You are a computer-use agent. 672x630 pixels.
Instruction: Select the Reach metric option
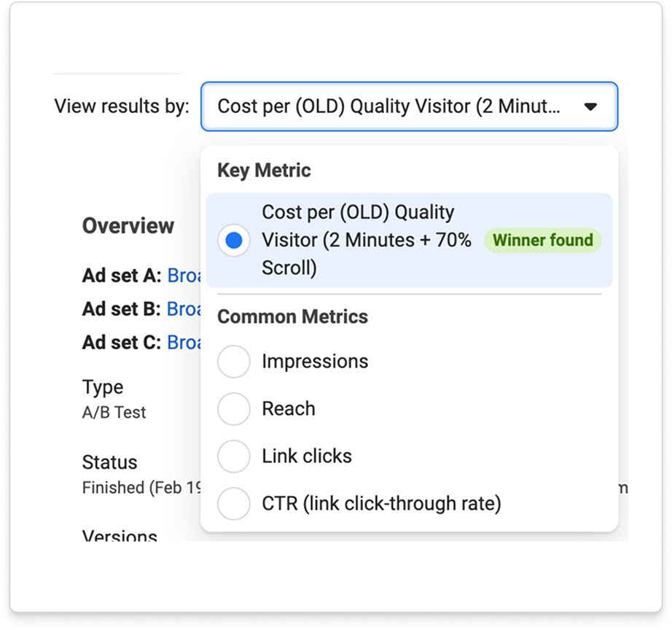(233, 409)
